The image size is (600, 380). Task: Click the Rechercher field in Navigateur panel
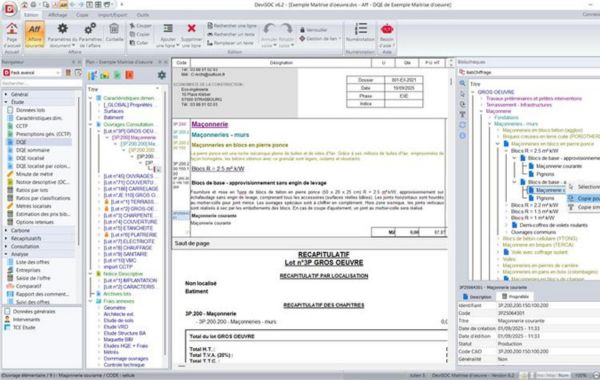[x=41, y=83]
